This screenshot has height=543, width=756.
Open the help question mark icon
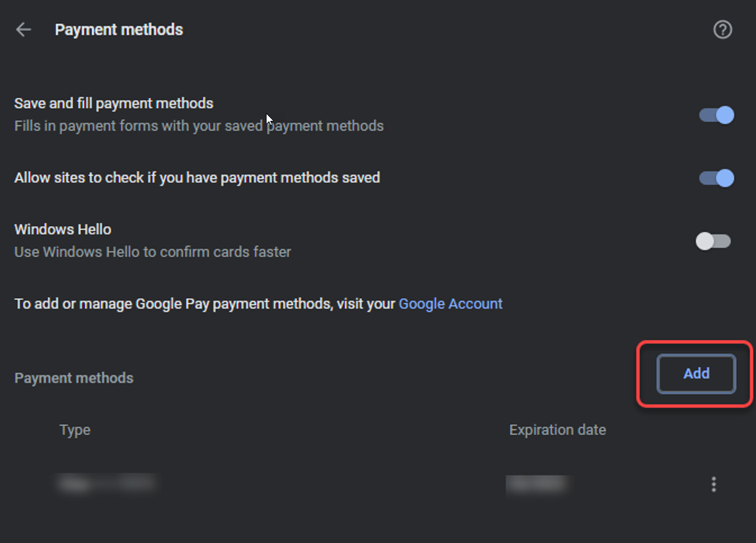click(723, 30)
